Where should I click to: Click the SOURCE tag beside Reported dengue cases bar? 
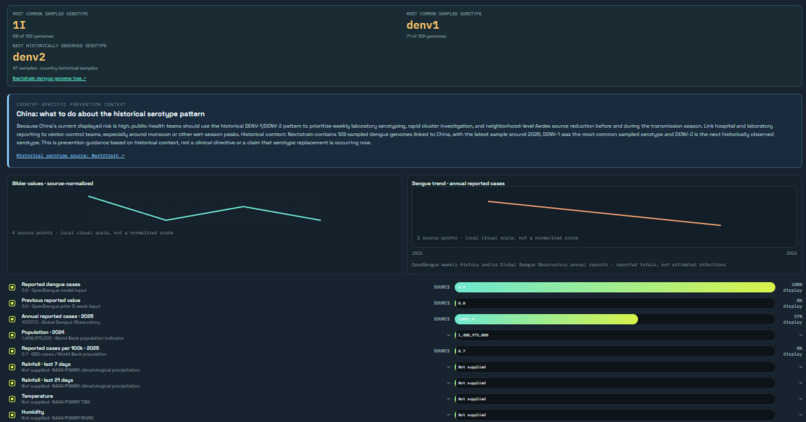tap(442, 287)
